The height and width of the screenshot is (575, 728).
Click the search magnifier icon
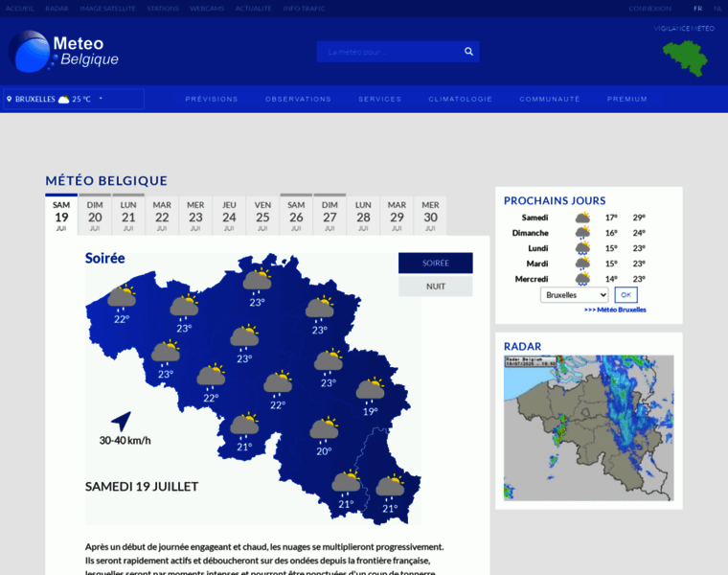pos(468,52)
